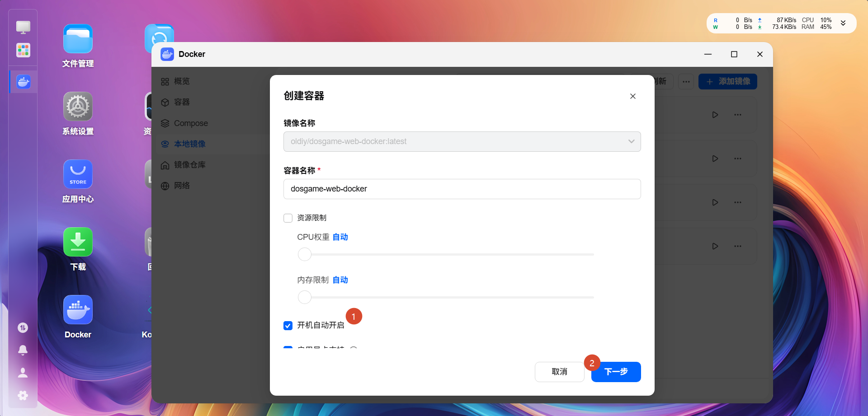Open first image row more menu
Image resolution: width=868 pixels, height=416 pixels.
(x=738, y=115)
